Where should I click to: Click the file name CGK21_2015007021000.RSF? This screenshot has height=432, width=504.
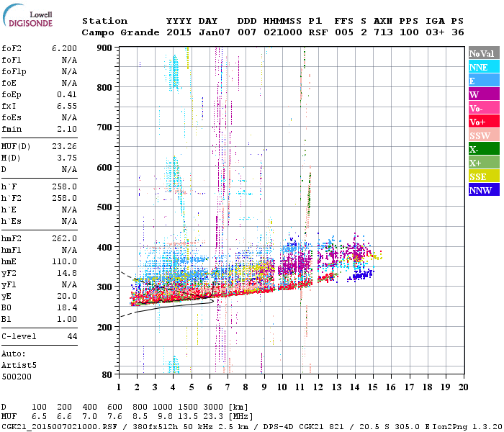(60, 426)
